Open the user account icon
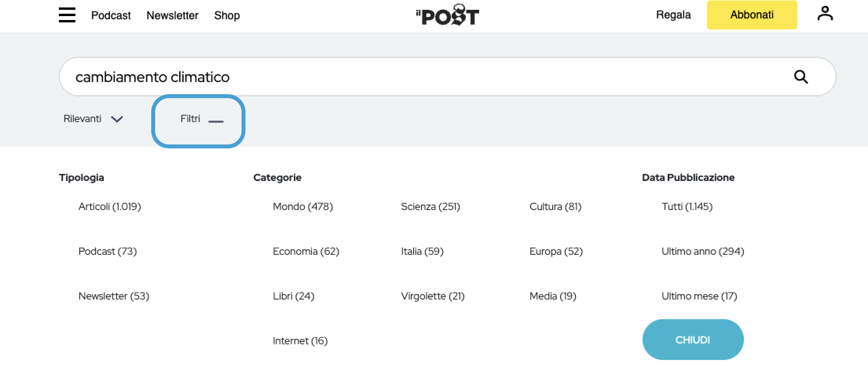The image size is (868, 380). click(825, 14)
